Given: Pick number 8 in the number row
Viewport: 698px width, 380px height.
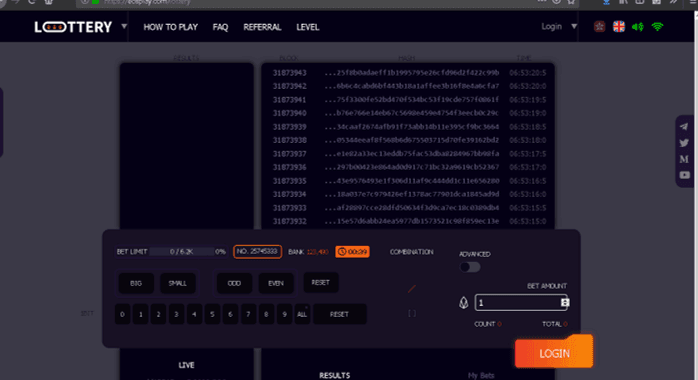Looking at the screenshot, I should [266, 314].
